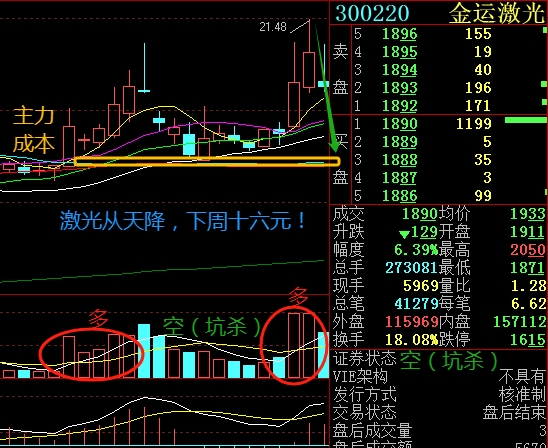Click the blue text 激光从天降，下周十六元
Screen dimensions: 548x448
[x=183, y=221]
